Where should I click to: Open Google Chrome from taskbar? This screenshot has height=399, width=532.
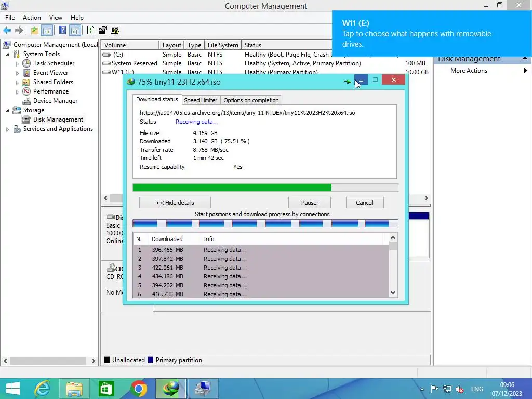tap(138, 389)
